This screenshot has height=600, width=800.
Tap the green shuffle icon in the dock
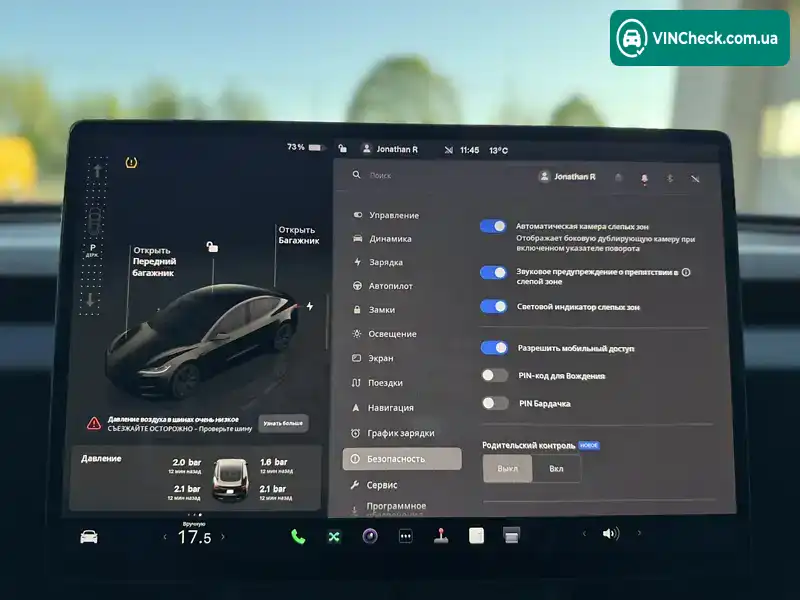[x=334, y=536]
